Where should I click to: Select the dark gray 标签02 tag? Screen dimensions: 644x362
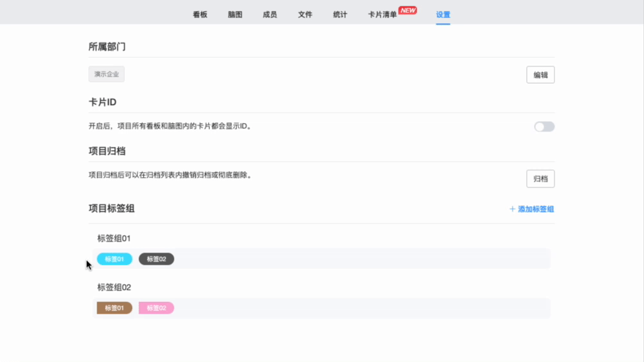(156, 259)
